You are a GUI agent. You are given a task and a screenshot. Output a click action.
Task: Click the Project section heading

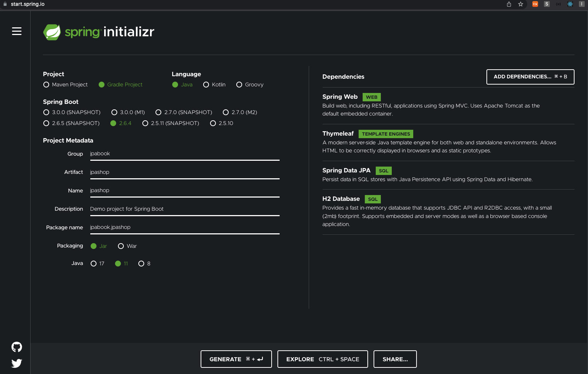(x=54, y=74)
